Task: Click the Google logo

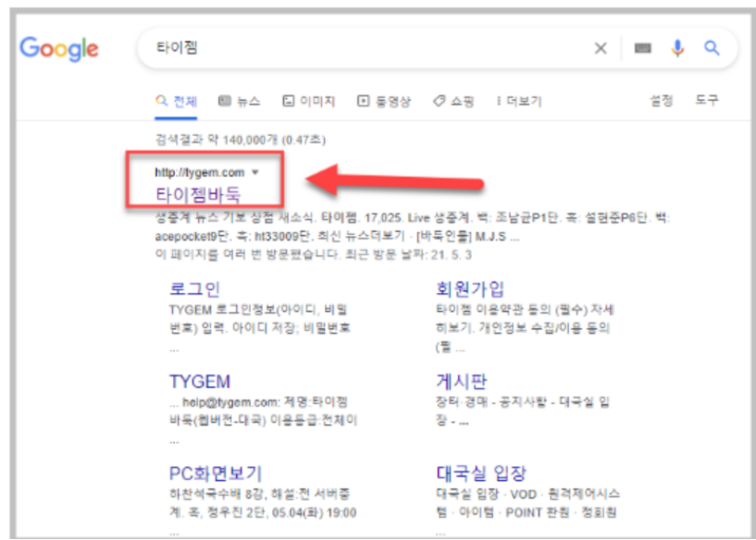Action: tap(59, 49)
